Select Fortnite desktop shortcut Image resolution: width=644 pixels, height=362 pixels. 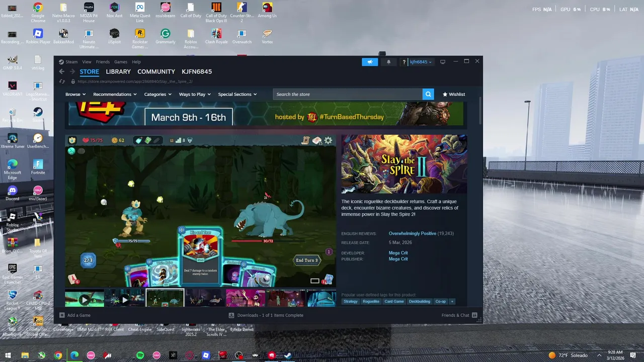[38, 167]
